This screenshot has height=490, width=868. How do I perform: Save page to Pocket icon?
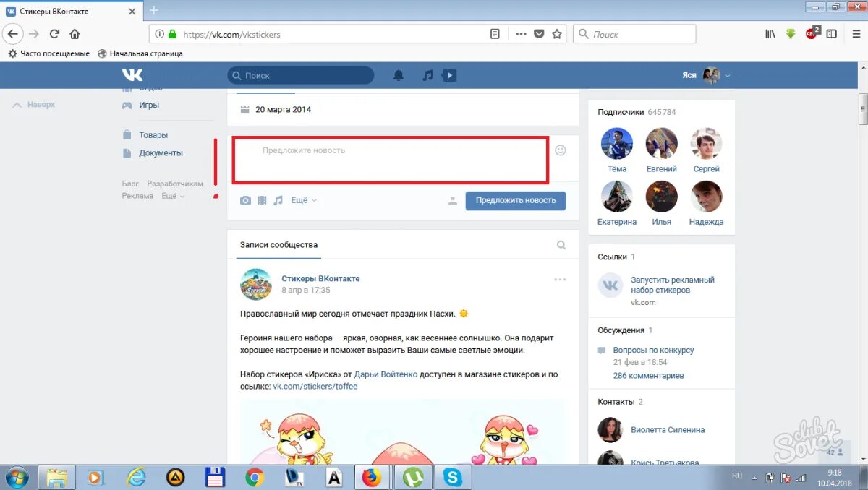pyautogui.click(x=539, y=34)
